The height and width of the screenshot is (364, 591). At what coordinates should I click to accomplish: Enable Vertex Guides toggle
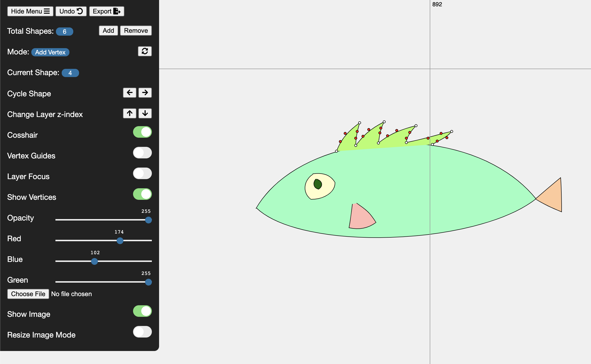[x=142, y=153]
